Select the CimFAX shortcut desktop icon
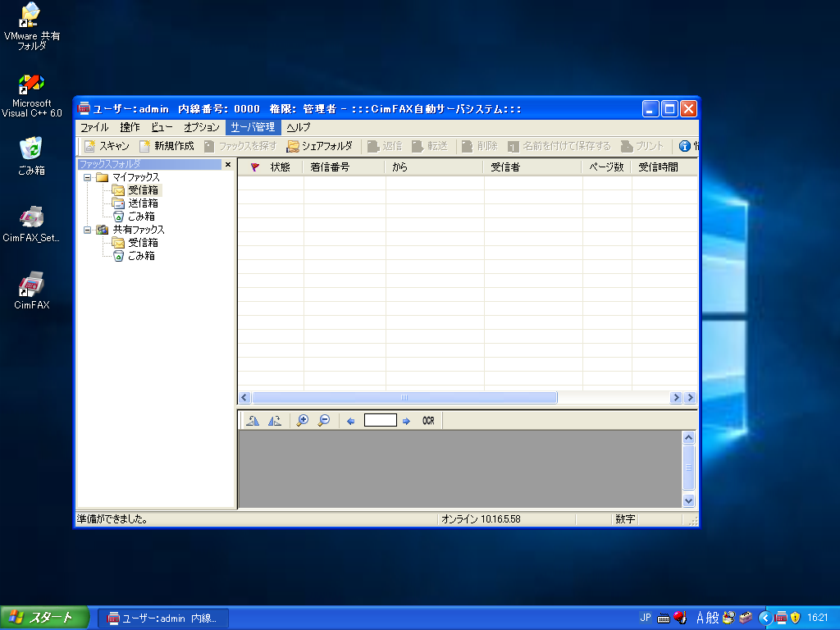This screenshot has width=840, height=630. pos(32,290)
